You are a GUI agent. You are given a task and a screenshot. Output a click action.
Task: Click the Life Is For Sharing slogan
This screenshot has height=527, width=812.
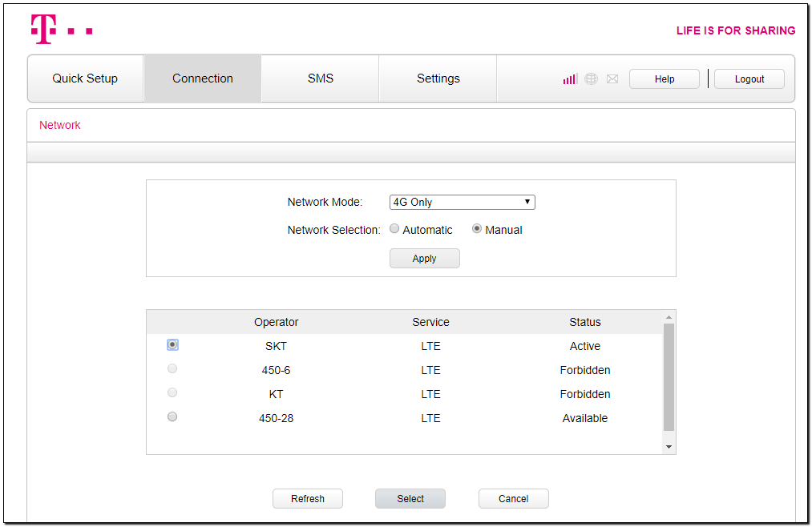click(x=736, y=30)
